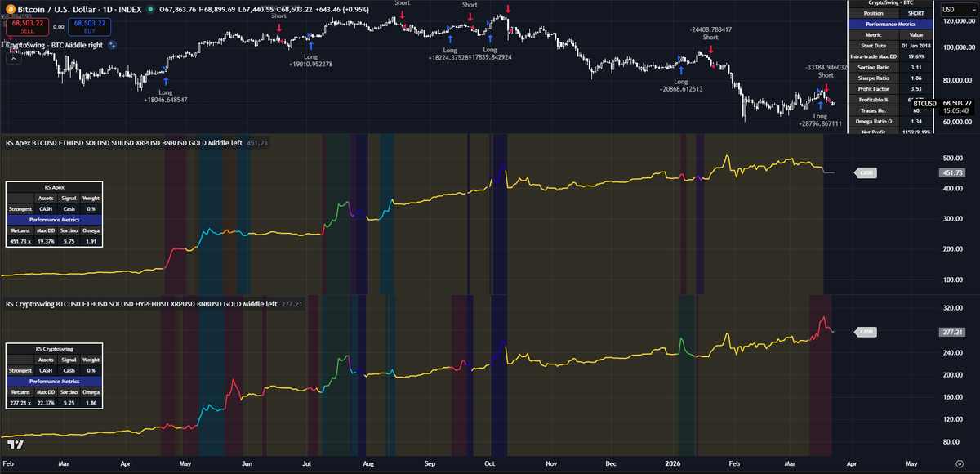This screenshot has height=474, width=980.
Task: Select the CryptoSwing - BTC Middle right legend
Action: click(55, 45)
